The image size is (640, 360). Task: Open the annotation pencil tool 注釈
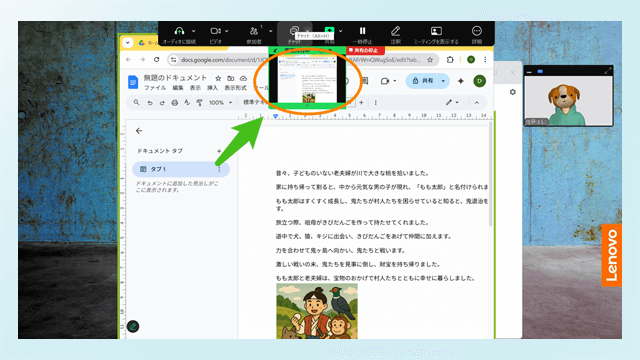396,31
